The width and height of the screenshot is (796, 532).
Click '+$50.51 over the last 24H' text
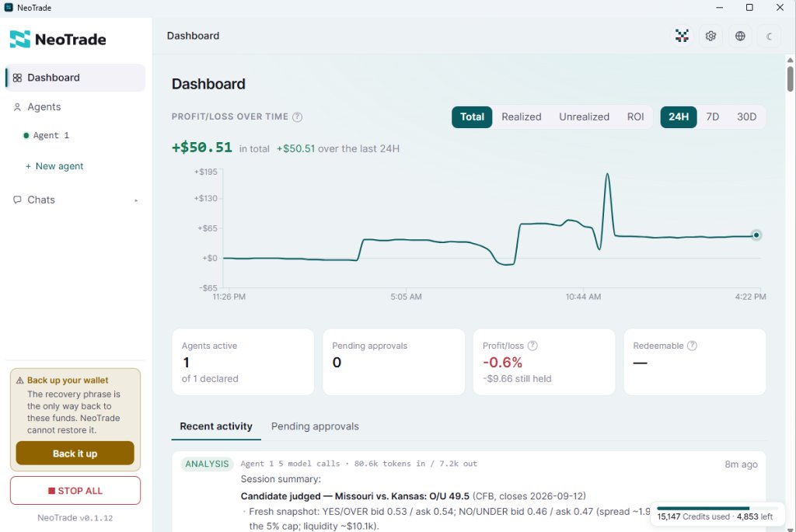[x=338, y=148]
